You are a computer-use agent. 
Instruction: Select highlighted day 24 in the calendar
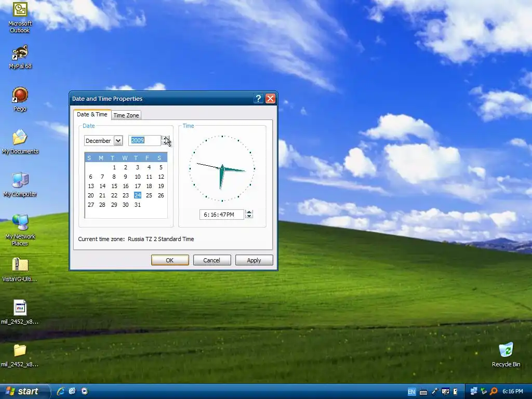pos(137,195)
